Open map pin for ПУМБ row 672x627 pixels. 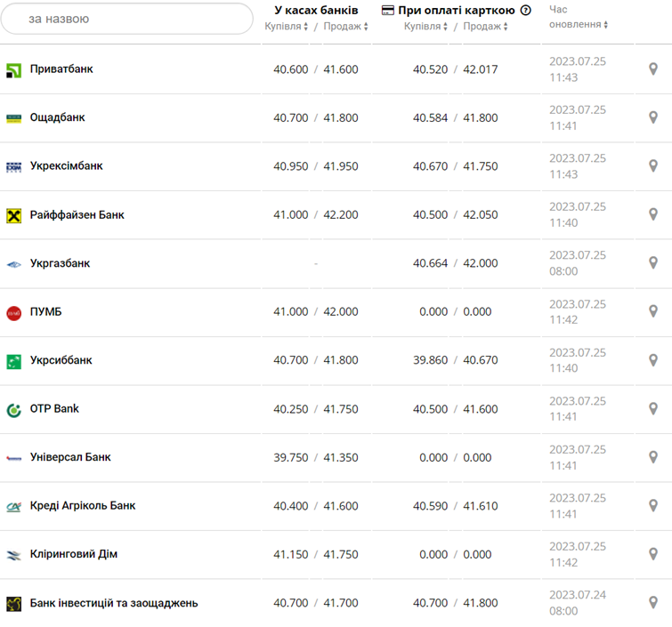(x=652, y=311)
